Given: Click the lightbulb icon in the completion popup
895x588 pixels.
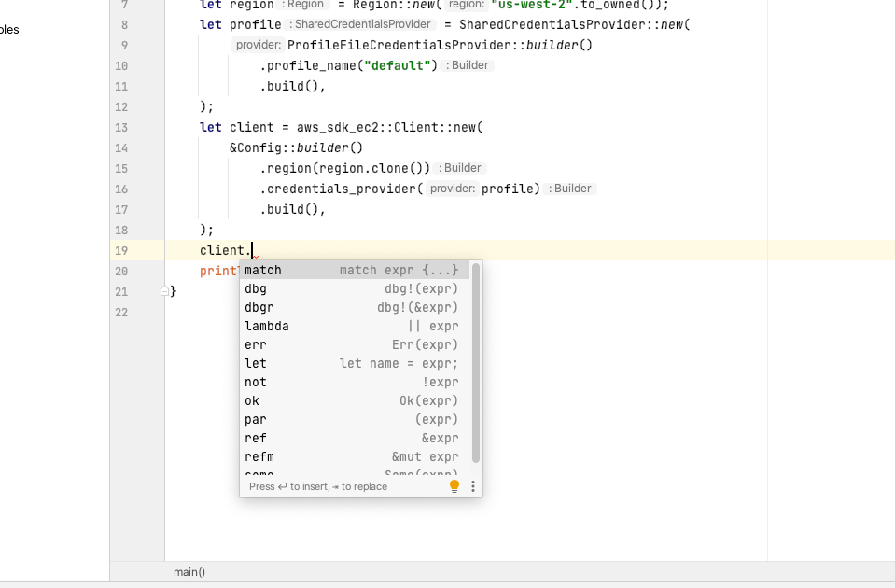Looking at the screenshot, I should [454, 485].
